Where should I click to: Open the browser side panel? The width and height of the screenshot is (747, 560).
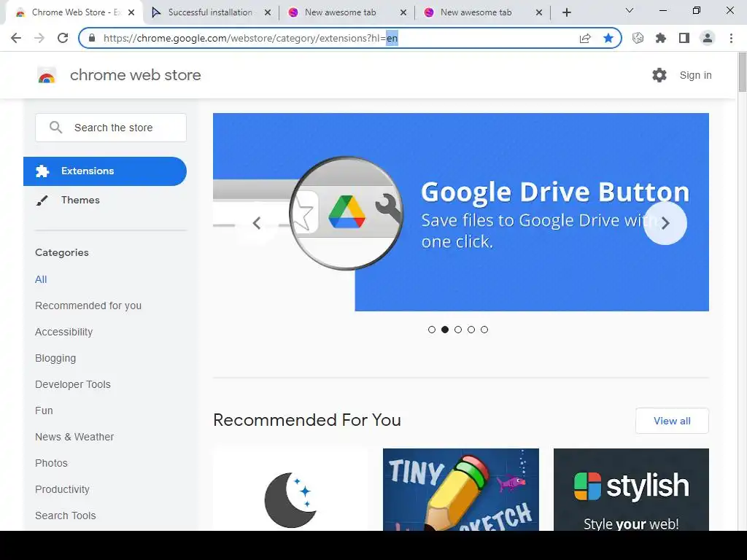pyautogui.click(x=684, y=38)
